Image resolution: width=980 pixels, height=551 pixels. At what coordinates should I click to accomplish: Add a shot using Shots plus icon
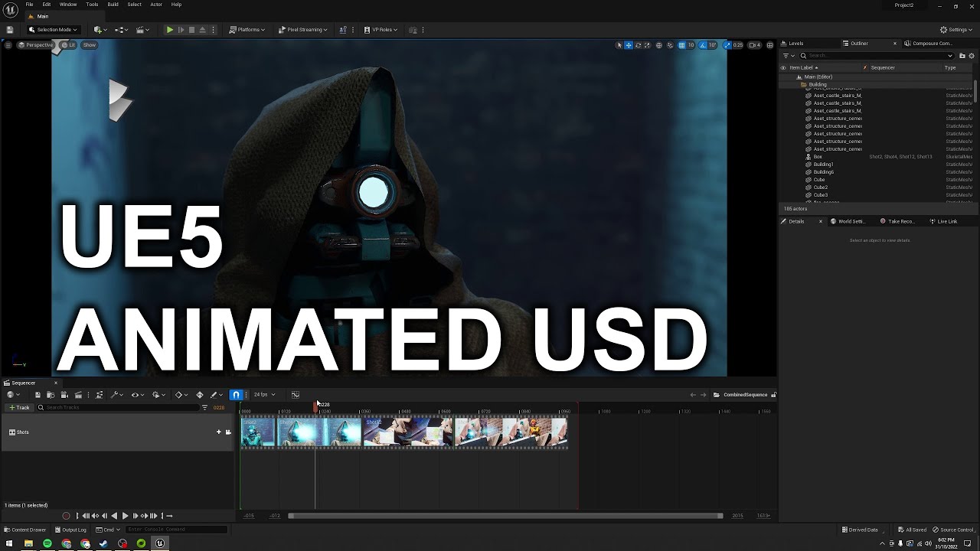(x=218, y=432)
